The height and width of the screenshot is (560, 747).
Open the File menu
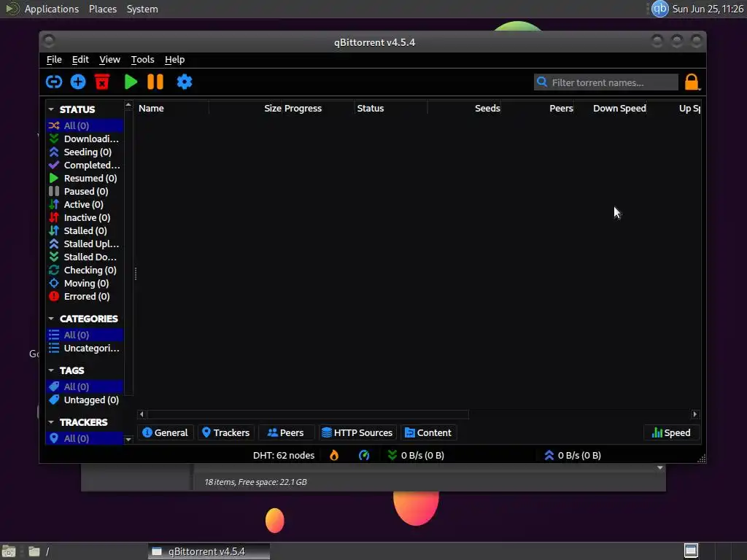point(54,60)
